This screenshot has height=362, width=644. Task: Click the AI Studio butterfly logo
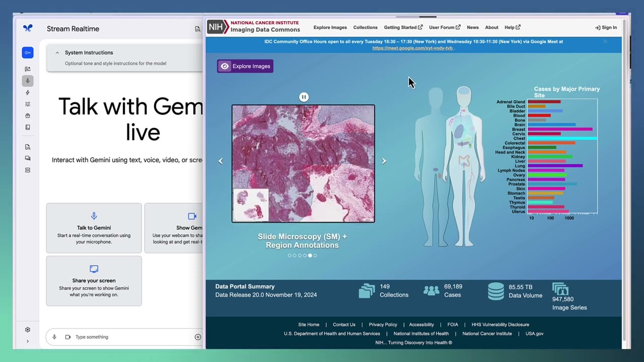click(x=28, y=29)
